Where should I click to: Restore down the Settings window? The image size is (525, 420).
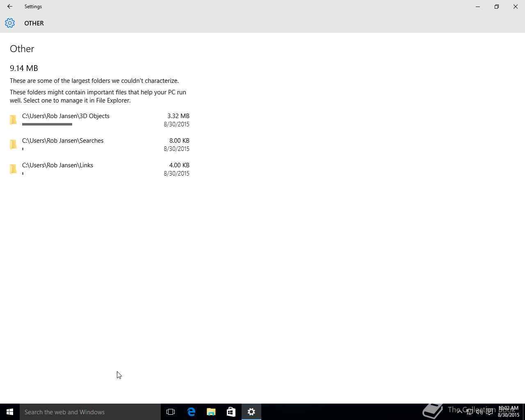point(497,7)
